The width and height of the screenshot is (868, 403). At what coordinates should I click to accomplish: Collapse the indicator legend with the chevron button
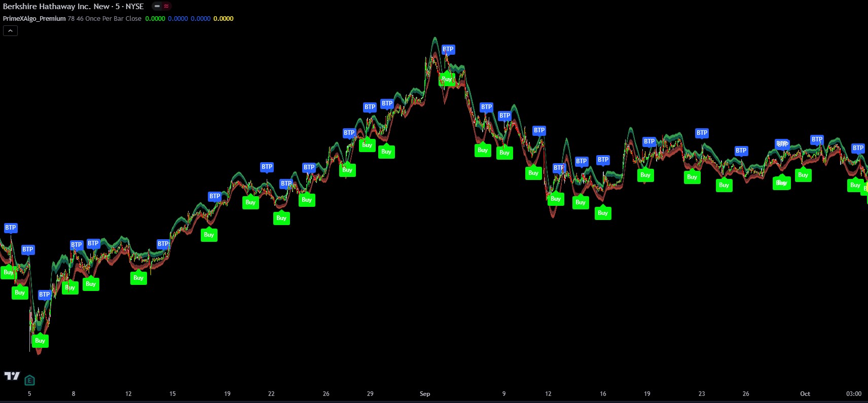10,31
